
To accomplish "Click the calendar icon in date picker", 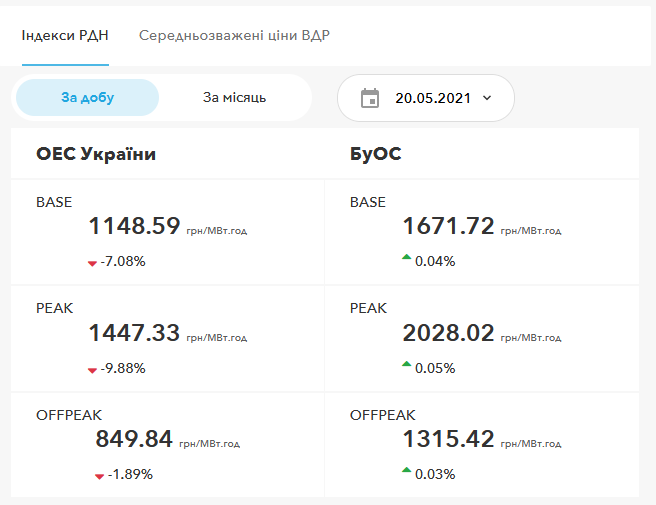I will tap(370, 98).
